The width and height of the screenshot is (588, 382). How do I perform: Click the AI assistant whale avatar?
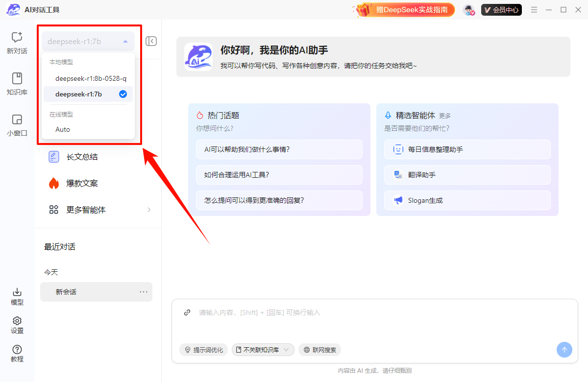coord(198,57)
